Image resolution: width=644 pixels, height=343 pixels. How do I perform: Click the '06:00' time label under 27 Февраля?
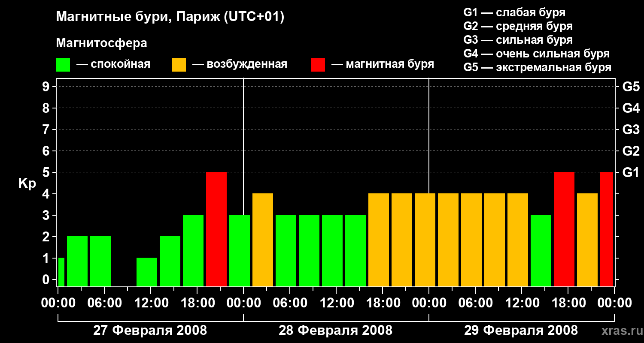[x=104, y=303]
